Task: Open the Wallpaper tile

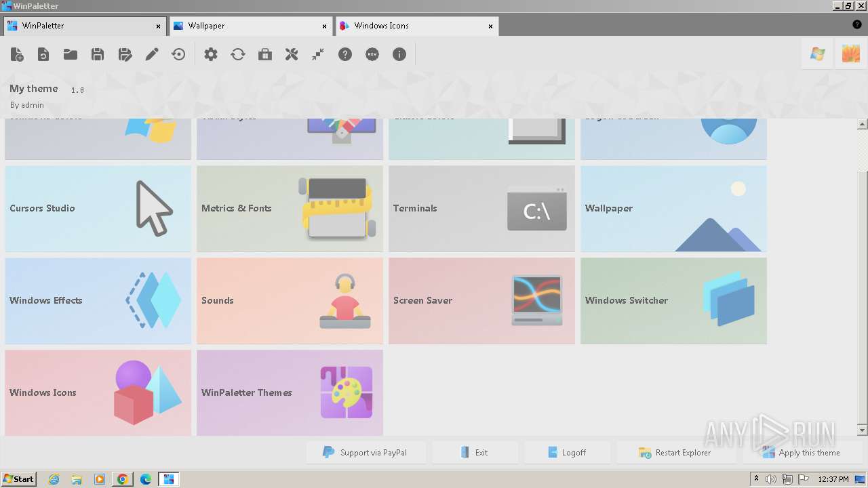Action: [x=673, y=209]
